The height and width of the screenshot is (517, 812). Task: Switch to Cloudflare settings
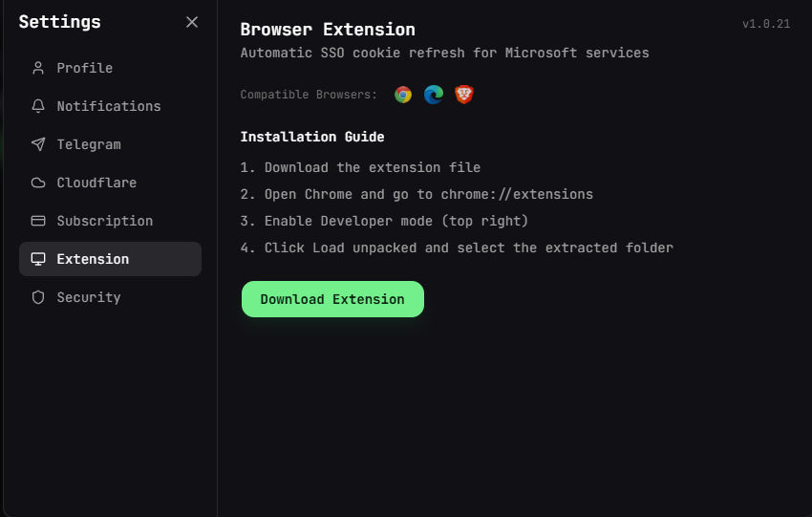coord(110,183)
